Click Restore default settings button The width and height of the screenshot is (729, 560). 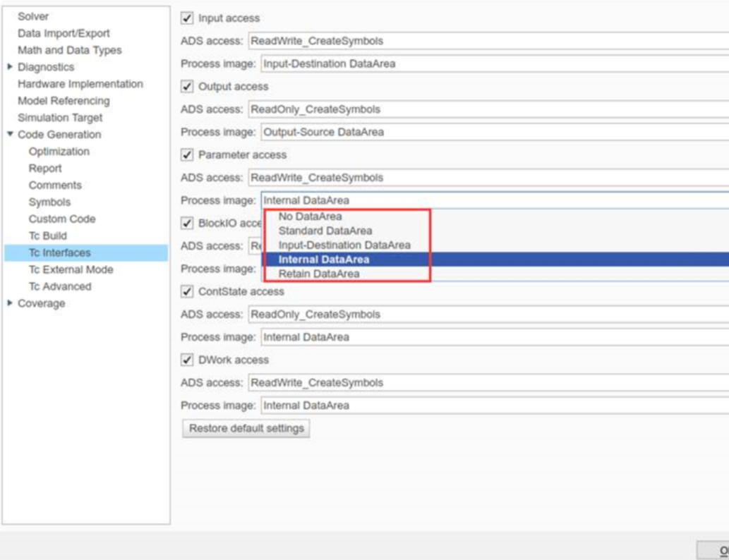[246, 428]
